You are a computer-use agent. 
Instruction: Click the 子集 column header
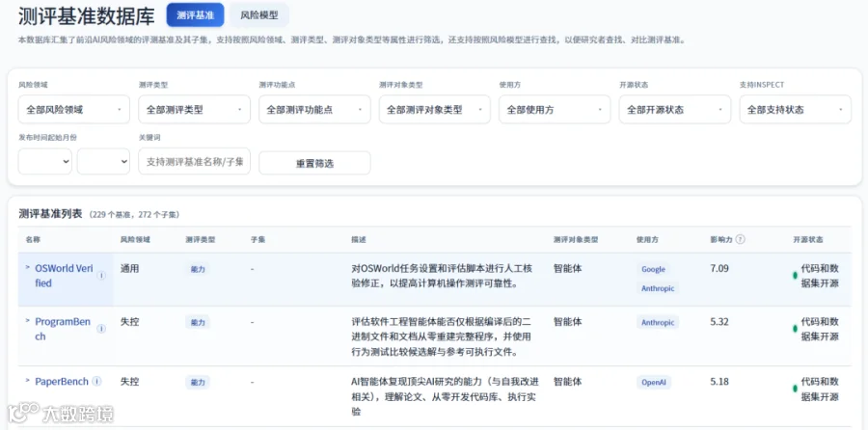[258, 240]
